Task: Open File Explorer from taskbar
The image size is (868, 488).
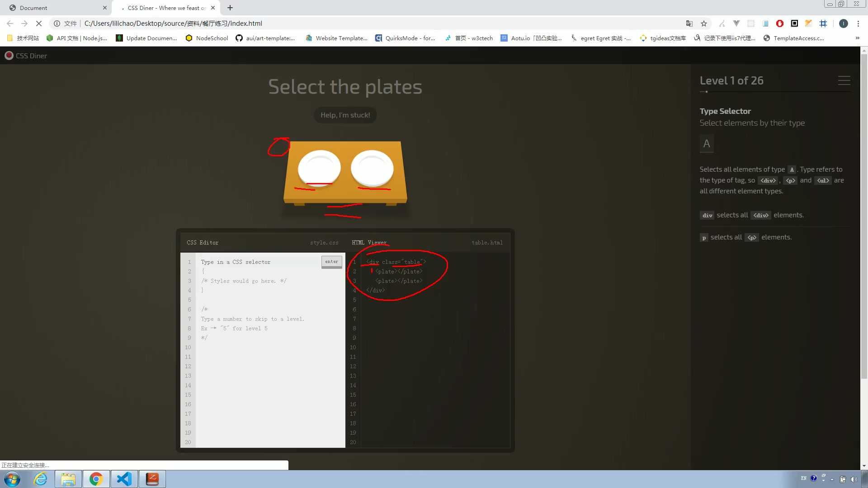Action: click(68, 479)
